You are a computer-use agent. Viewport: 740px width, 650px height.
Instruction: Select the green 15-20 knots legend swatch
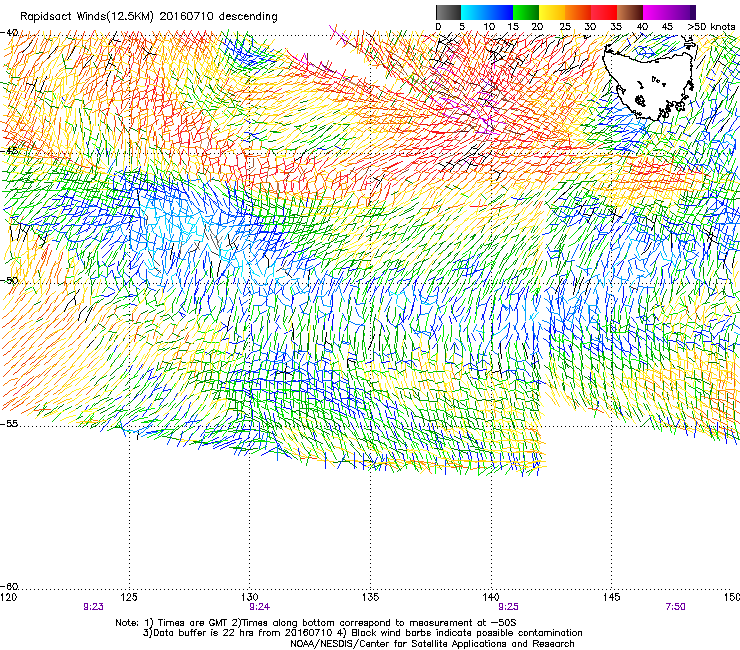pos(526,12)
